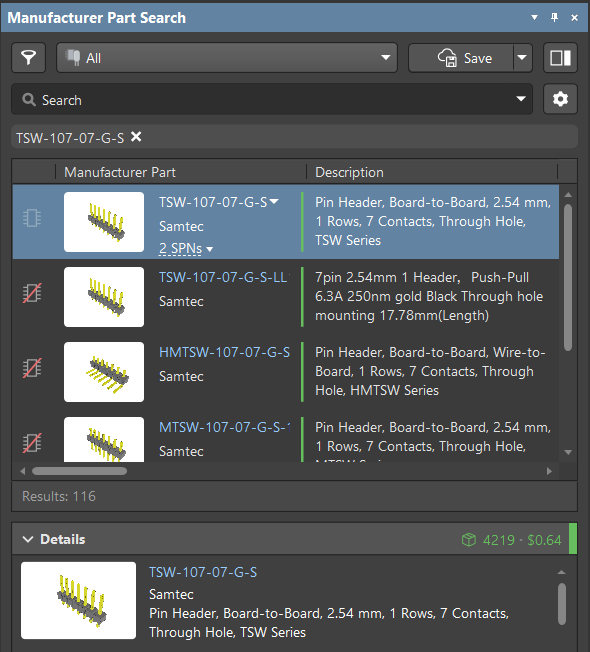
Task: Open the HMTSW-107-07-G-S part link
Action: click(x=225, y=352)
